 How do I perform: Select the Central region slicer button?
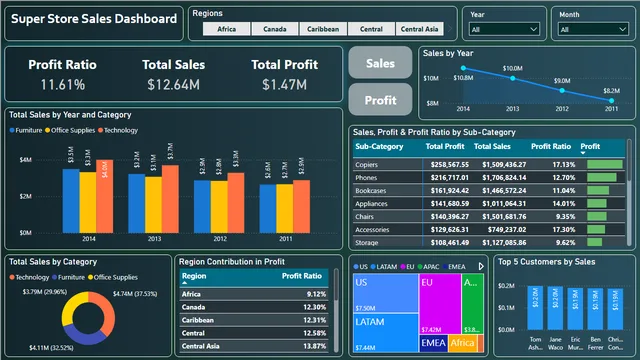371,29
